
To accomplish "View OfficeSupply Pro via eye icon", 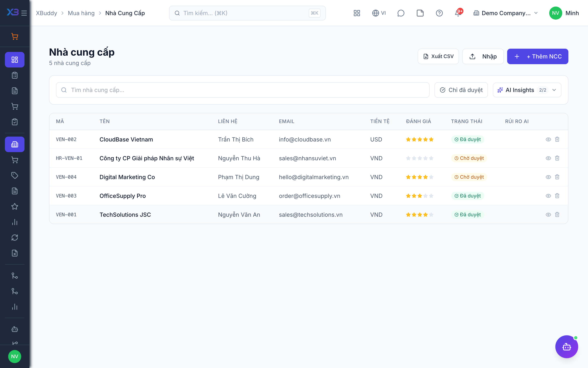I will pyautogui.click(x=548, y=196).
